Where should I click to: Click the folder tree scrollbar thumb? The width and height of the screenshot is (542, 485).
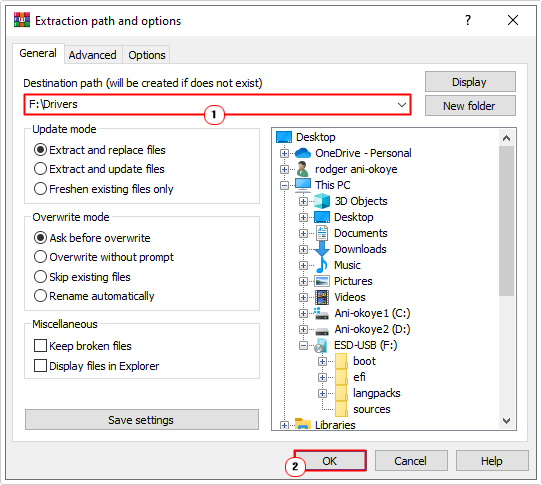[506, 221]
